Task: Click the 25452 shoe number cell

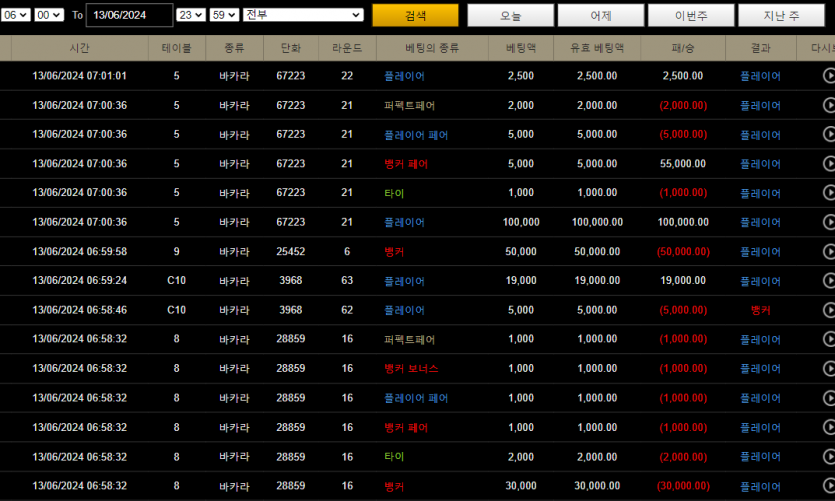Action: point(291,251)
